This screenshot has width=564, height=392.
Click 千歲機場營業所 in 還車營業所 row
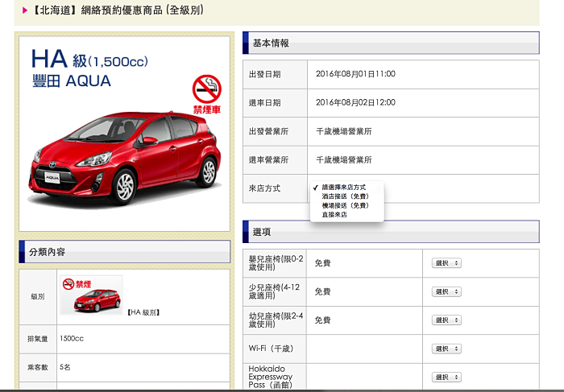point(344,160)
